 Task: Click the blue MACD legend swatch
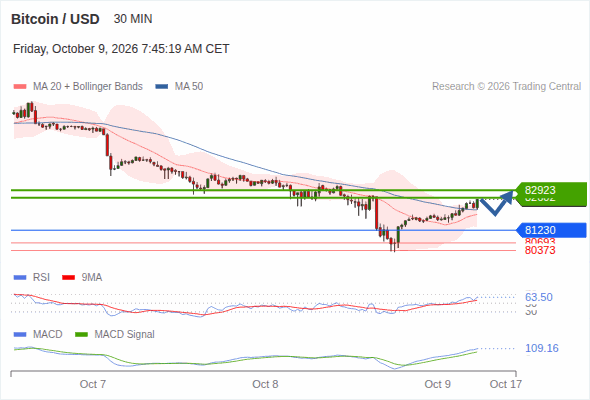pyautogui.click(x=20, y=335)
